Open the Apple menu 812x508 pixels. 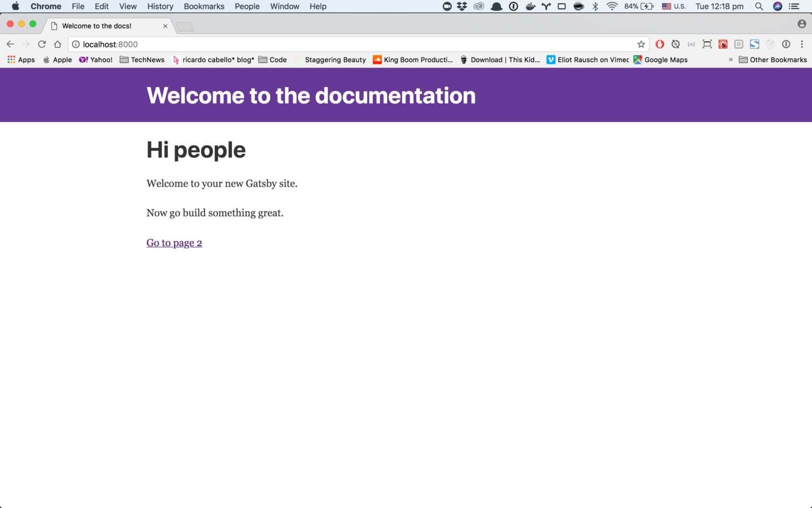15,6
